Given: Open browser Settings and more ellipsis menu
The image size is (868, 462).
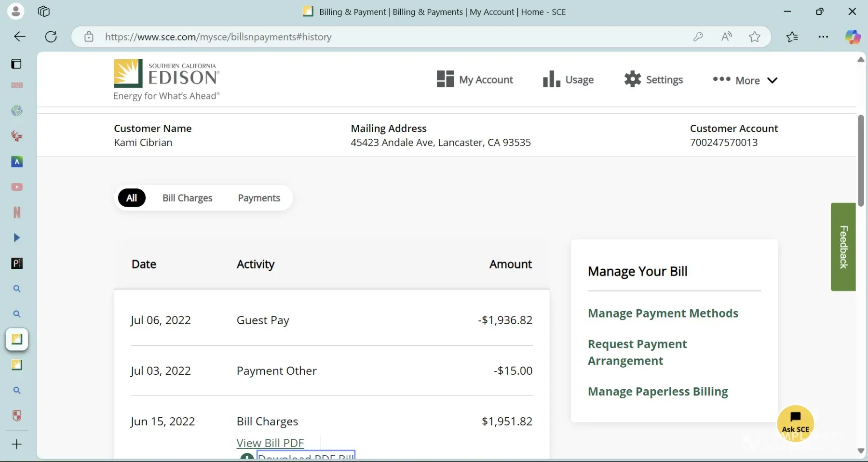Looking at the screenshot, I should click(823, 37).
